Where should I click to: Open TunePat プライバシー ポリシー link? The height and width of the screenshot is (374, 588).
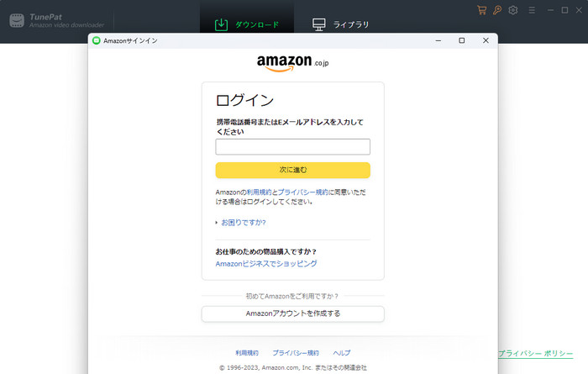pos(536,353)
